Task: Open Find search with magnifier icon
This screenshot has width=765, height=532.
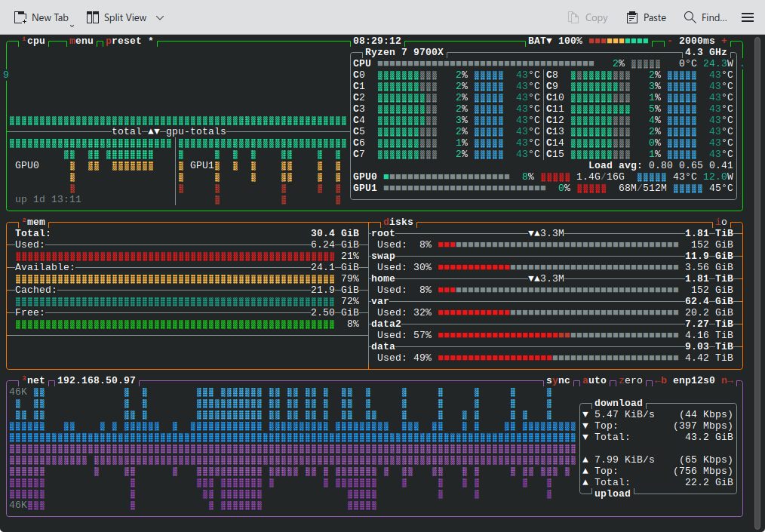Action: 690,17
